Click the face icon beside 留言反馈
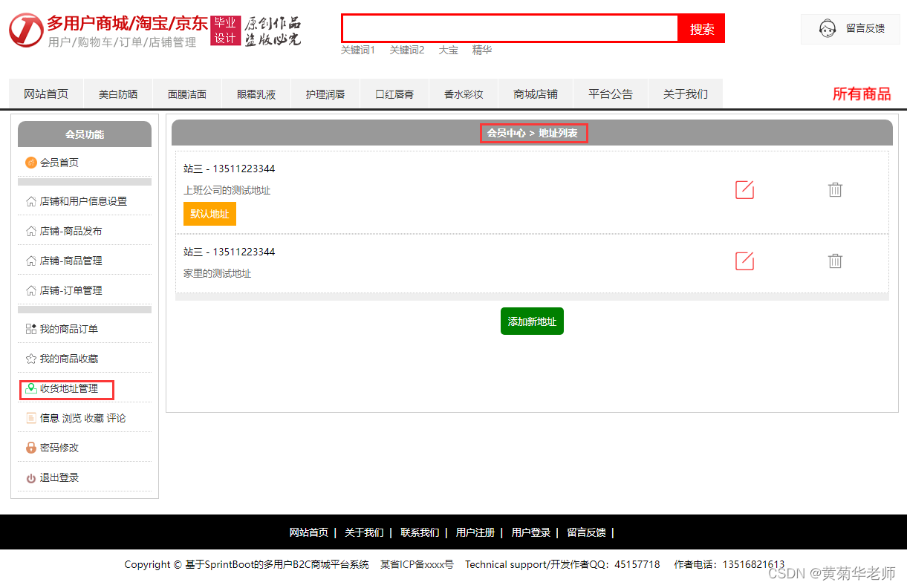The width and height of the screenshot is (907, 588). click(827, 27)
